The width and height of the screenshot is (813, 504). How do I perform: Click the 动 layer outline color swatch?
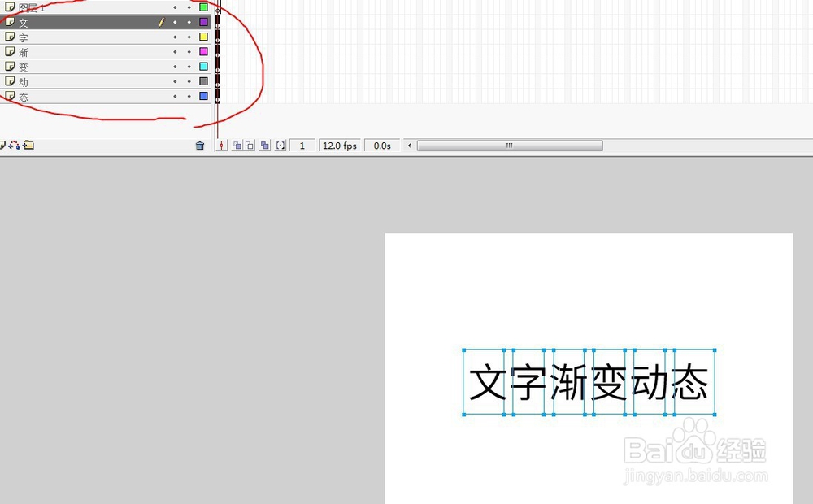tap(203, 80)
